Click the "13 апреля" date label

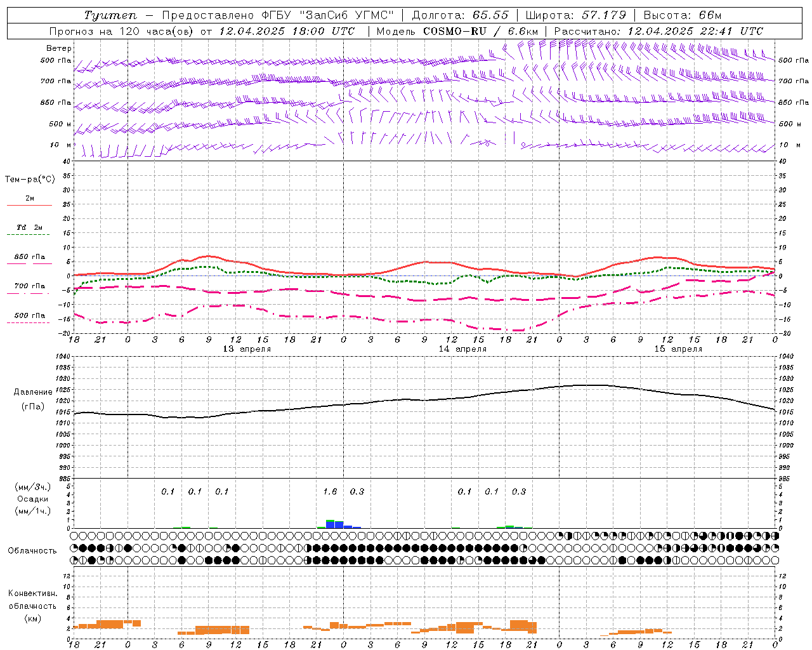(x=247, y=349)
